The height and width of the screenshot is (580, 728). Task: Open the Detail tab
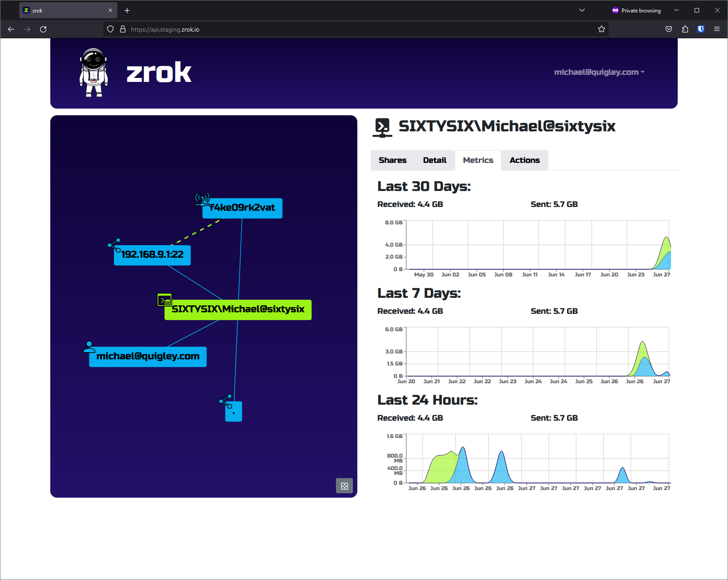pos(434,160)
